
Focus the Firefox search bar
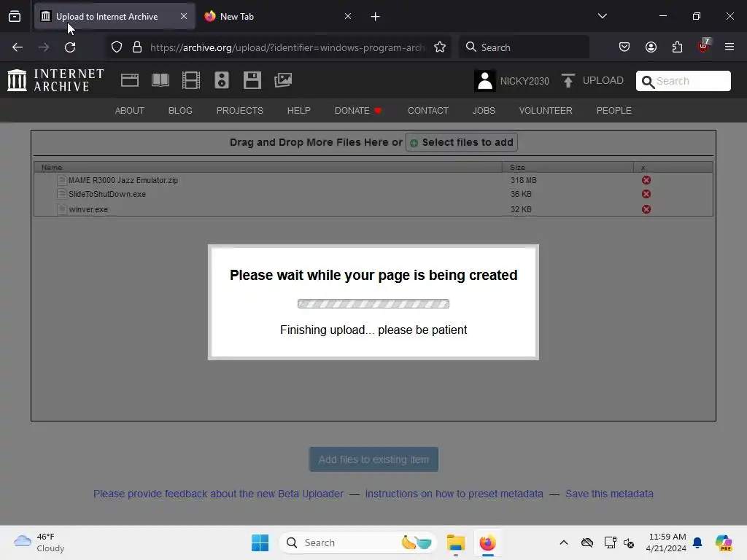524,47
